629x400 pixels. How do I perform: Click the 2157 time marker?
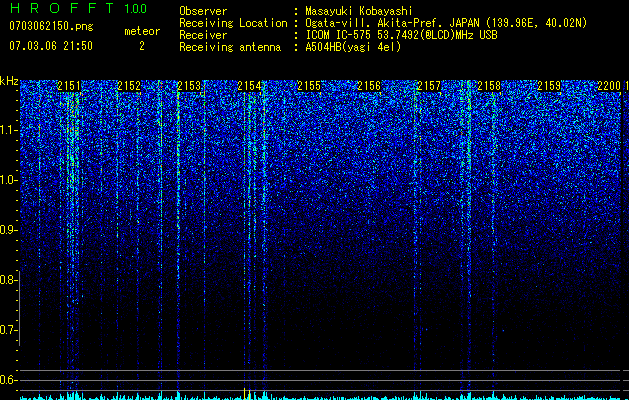click(429, 86)
